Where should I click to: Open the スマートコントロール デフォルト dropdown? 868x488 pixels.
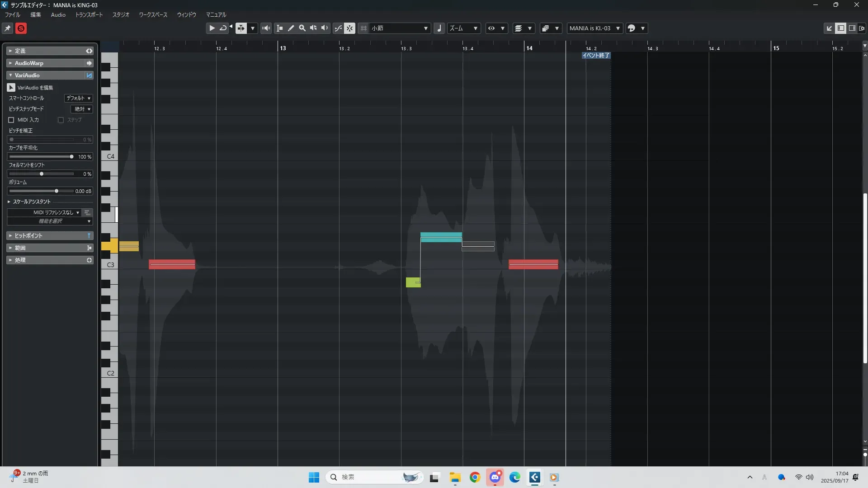click(79, 98)
